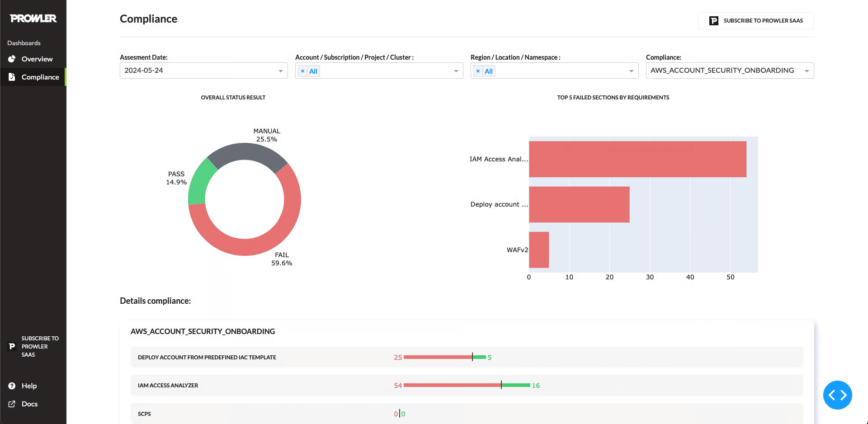Click the FAIL 59.6% label
Image resolution: width=868 pixels, height=424 pixels.
[282, 259]
